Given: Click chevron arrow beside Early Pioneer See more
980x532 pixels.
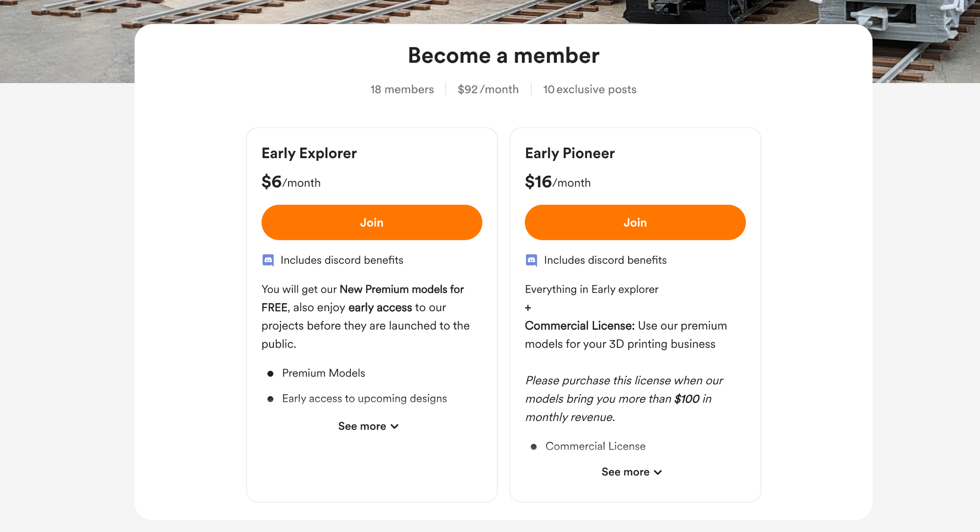Looking at the screenshot, I should click(x=658, y=473).
